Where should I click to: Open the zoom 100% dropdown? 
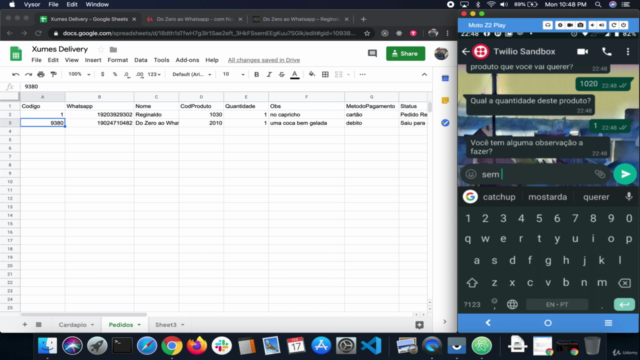(79, 74)
